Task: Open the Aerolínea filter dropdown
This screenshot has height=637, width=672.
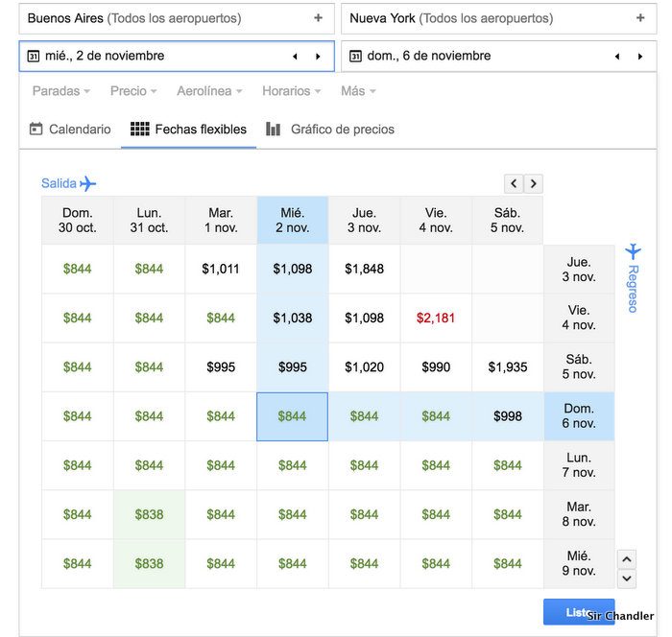Action: [x=209, y=91]
